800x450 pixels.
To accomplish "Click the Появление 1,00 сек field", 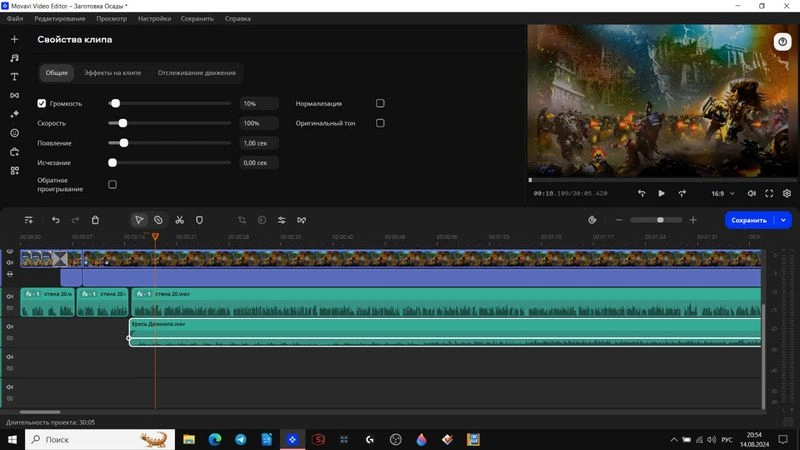I will click(x=259, y=143).
